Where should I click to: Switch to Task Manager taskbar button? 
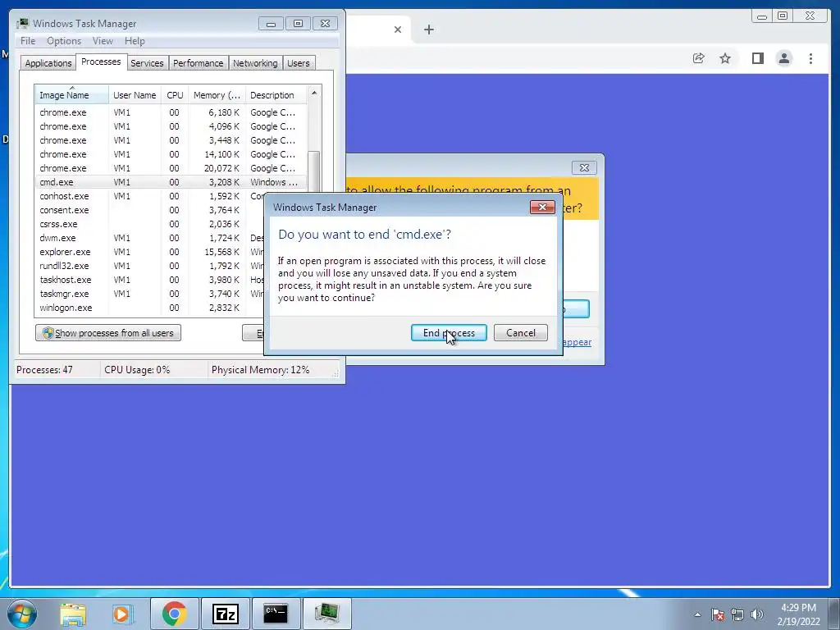[x=326, y=614]
